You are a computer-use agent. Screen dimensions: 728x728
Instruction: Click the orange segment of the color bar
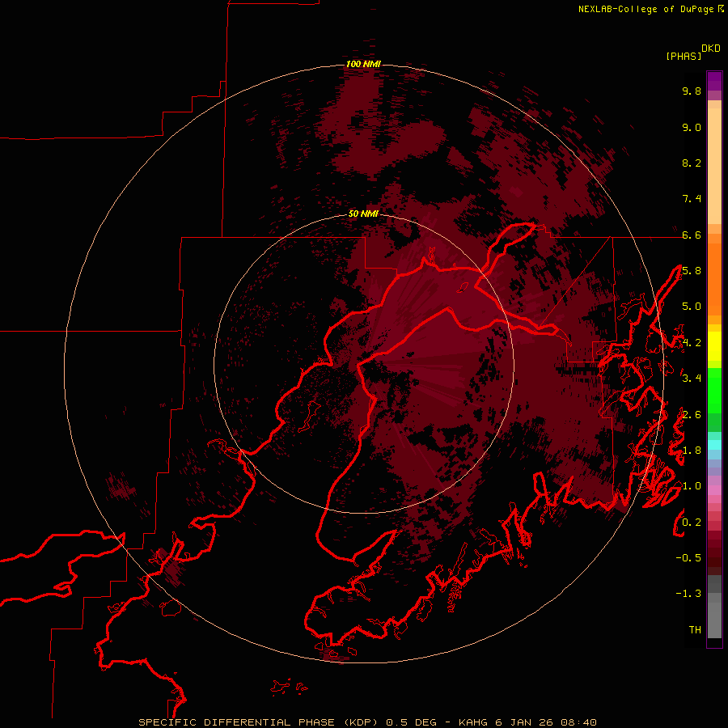[x=714, y=278]
